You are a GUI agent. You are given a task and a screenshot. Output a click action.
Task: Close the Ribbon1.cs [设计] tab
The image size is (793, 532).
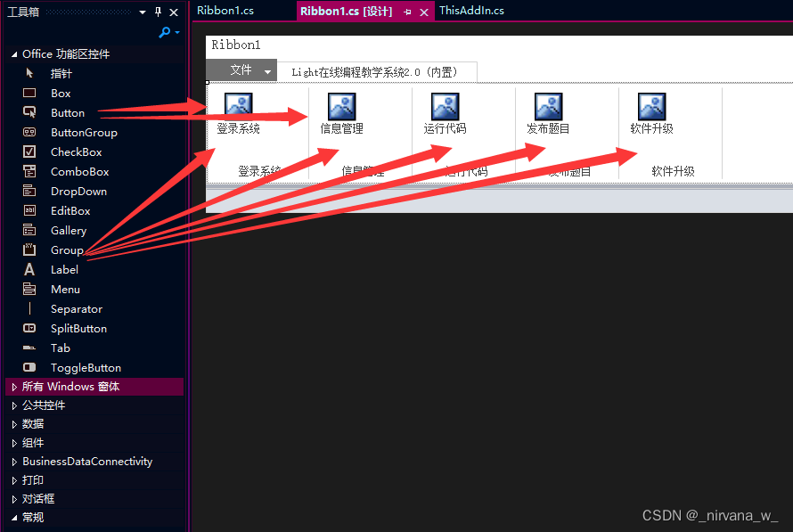click(424, 12)
